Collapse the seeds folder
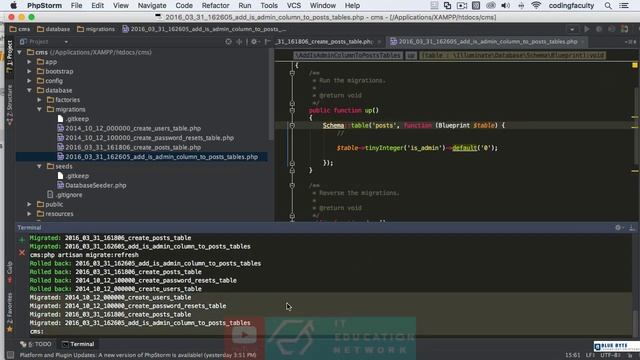The image size is (640, 360). 40,166
